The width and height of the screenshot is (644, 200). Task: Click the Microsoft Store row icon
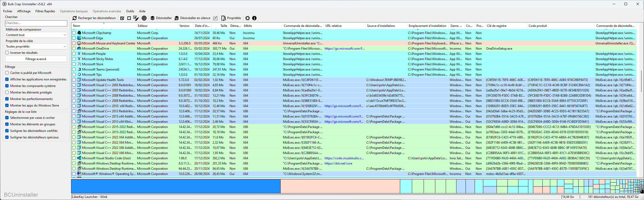coord(79,64)
